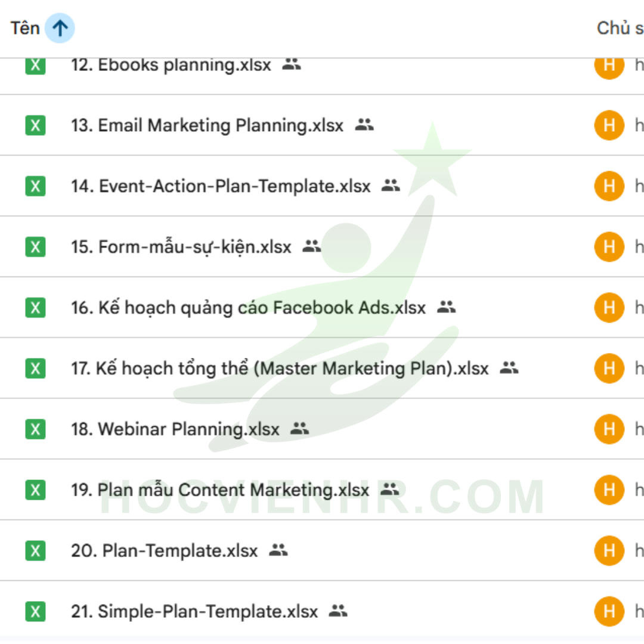
Task: Open 13. Email Marketing Planning.xlsx file
Action: coord(207,125)
